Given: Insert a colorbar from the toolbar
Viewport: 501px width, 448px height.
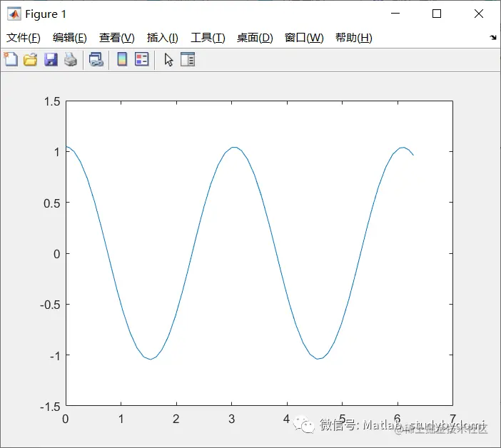Looking at the screenshot, I should click(122, 59).
